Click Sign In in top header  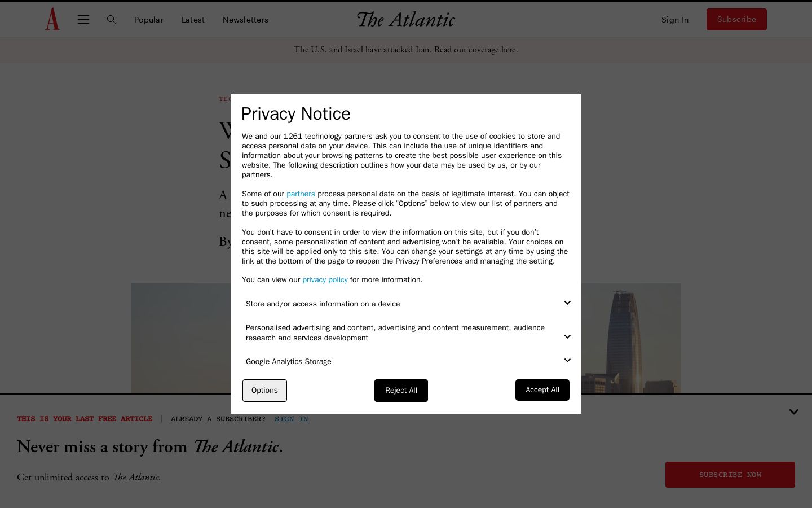[675, 20]
